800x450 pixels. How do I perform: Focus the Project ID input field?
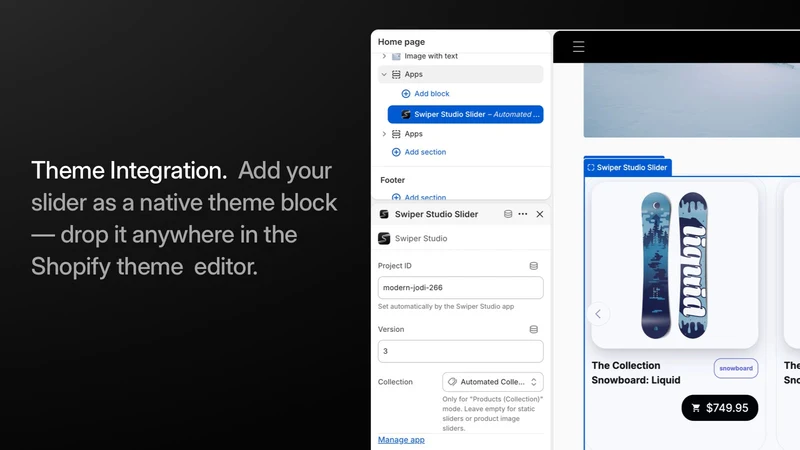pos(460,288)
